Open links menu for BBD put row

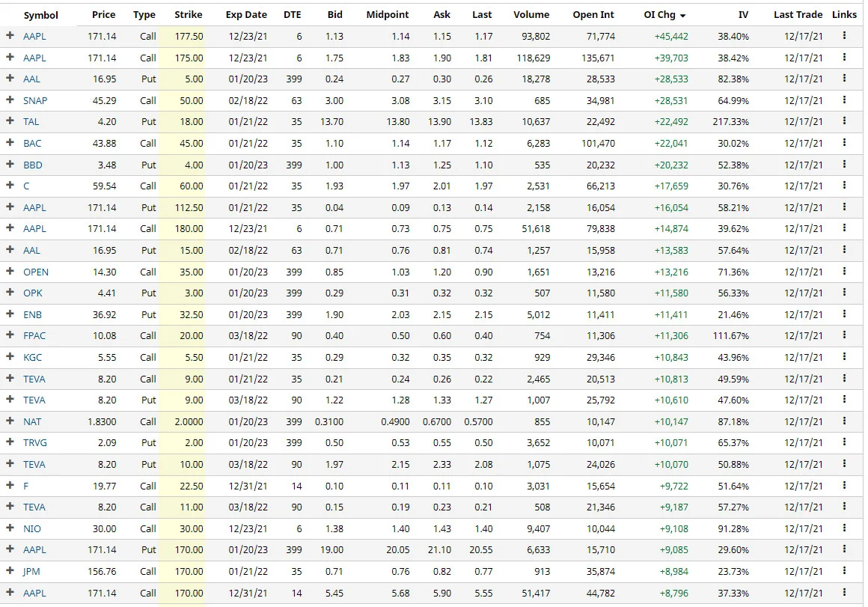pyautogui.click(x=844, y=164)
